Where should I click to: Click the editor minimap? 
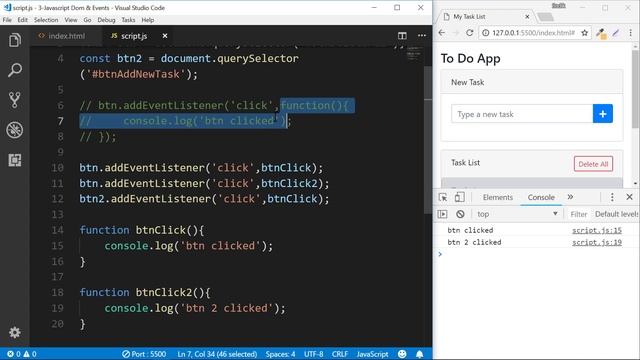(413, 53)
